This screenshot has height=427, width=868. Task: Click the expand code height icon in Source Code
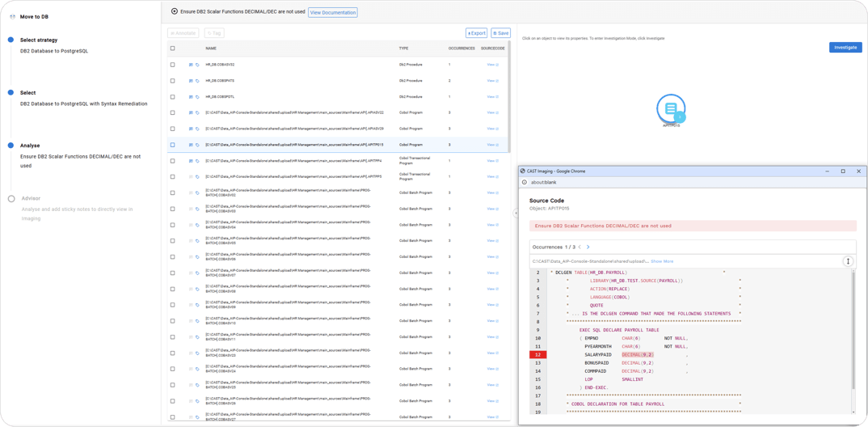[848, 261]
